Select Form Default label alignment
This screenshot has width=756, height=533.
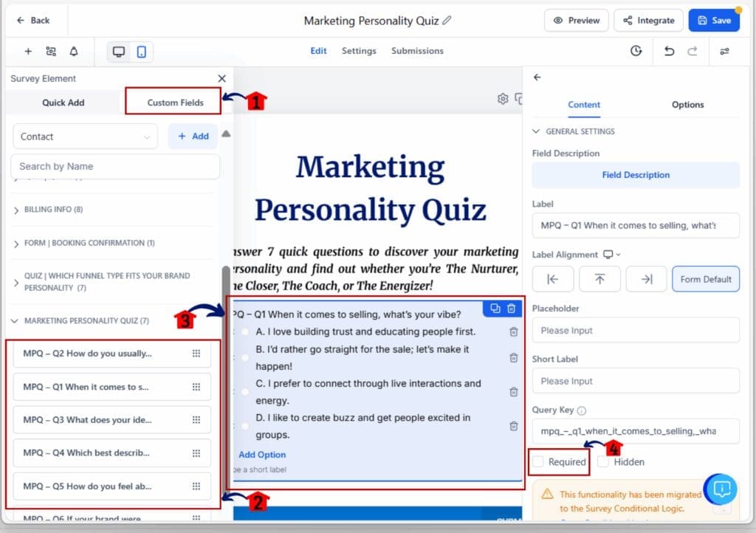[x=705, y=279]
